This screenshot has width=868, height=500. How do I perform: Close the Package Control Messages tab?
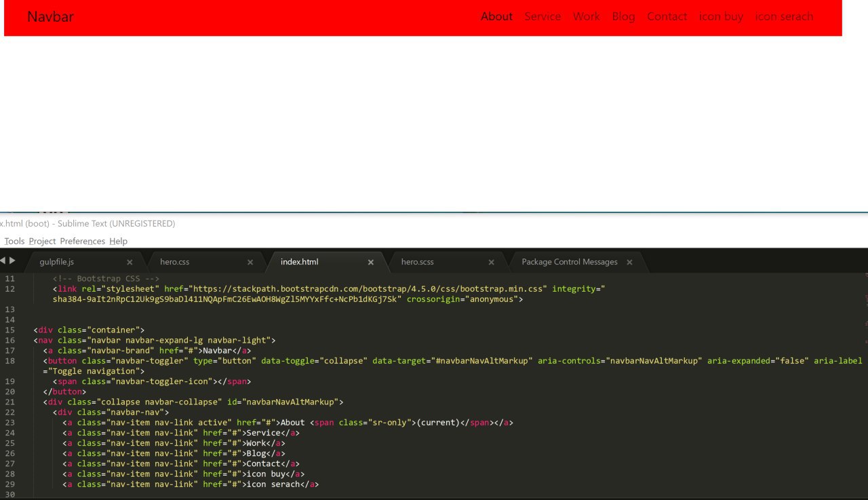[x=629, y=263]
